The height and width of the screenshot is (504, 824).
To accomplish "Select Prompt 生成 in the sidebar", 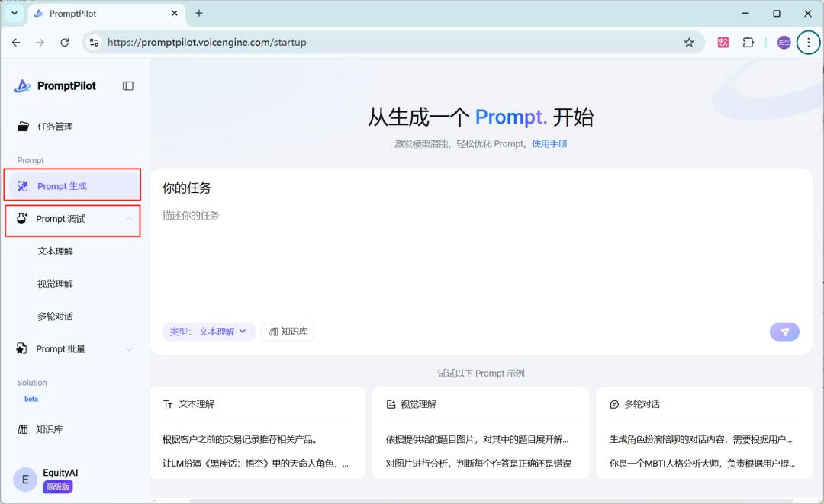I will [x=74, y=186].
